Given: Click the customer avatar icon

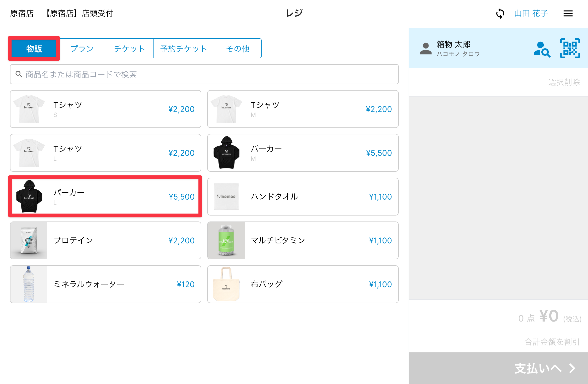Looking at the screenshot, I should coord(426,49).
